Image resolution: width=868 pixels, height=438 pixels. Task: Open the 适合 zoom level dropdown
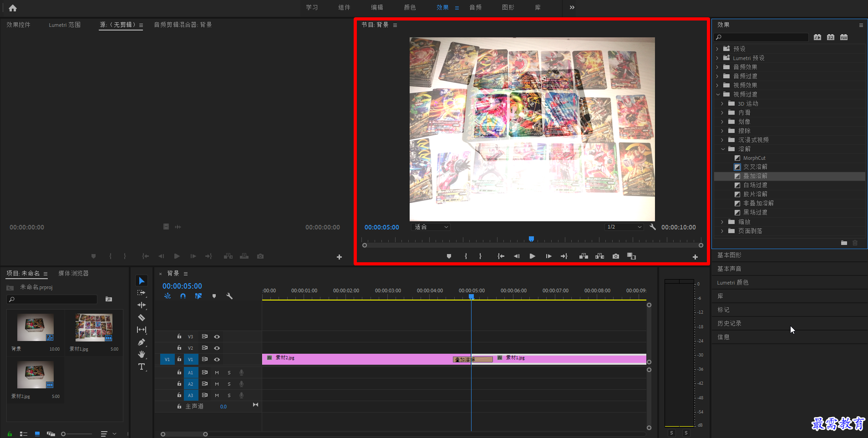pyautogui.click(x=431, y=227)
